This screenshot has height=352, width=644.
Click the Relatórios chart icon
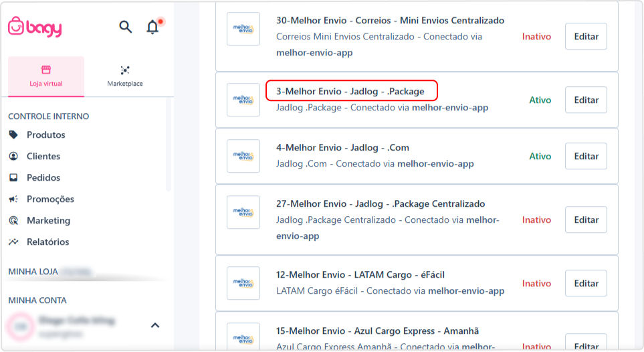pos(13,242)
